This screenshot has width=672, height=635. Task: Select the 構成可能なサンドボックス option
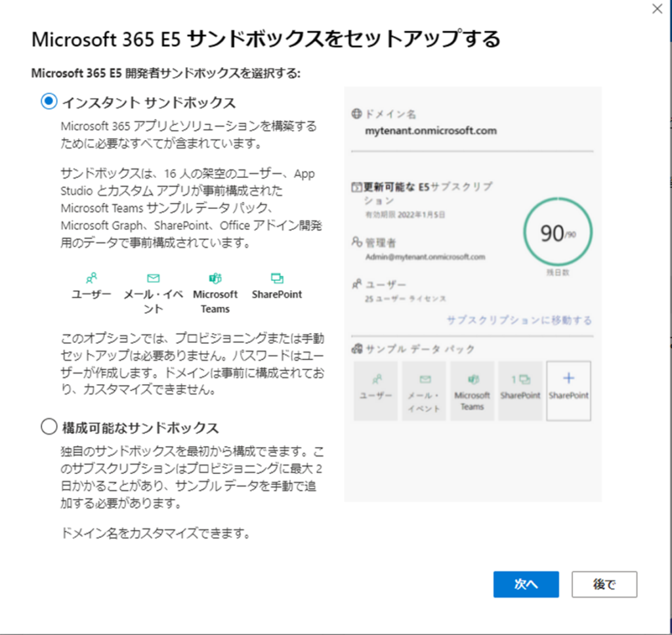pyautogui.click(x=49, y=426)
